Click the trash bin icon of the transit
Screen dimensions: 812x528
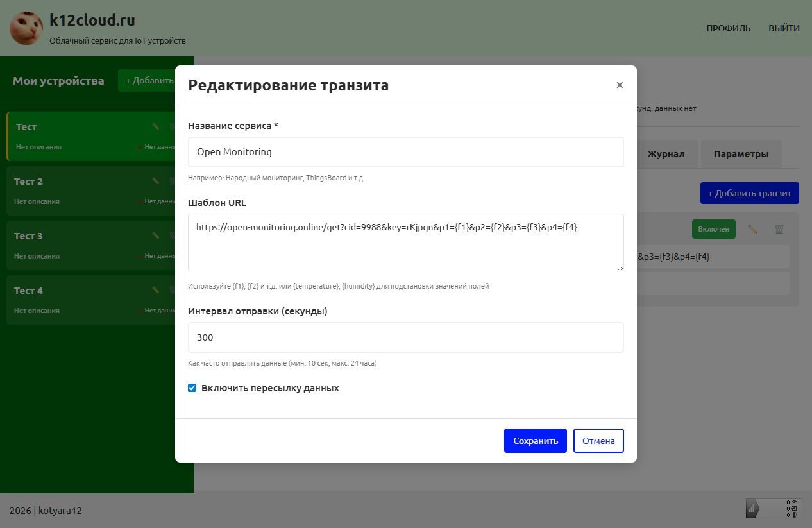pos(779,229)
